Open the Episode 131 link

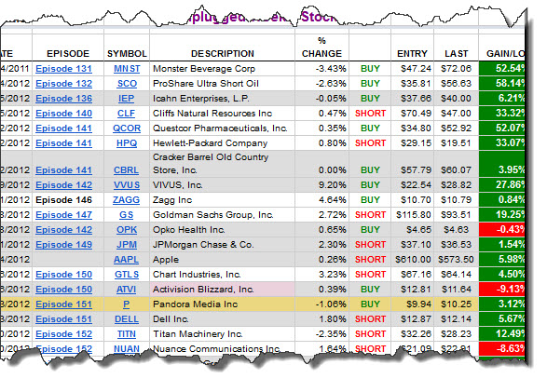click(x=64, y=69)
